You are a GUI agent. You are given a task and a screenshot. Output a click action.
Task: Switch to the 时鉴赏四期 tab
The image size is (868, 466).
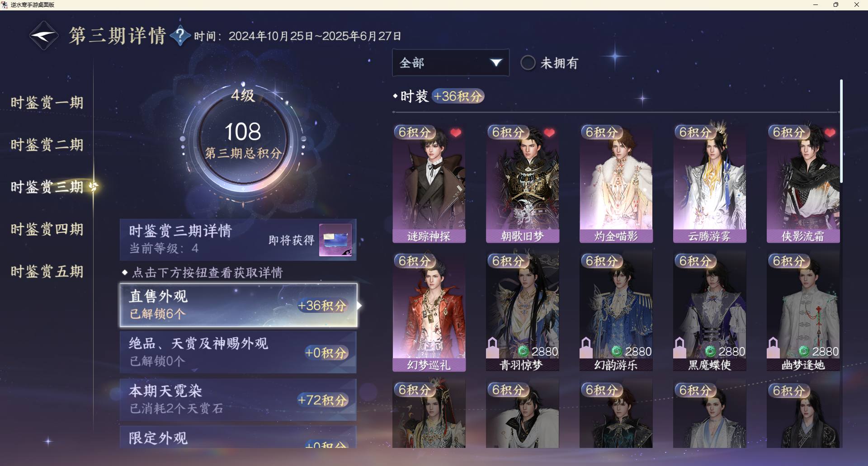click(47, 229)
